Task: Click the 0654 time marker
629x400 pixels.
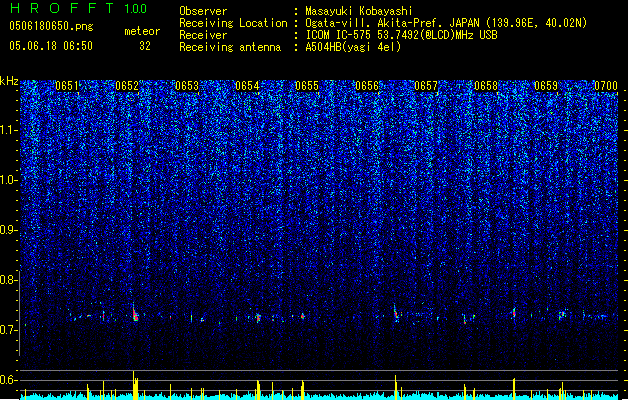Action: tap(247, 86)
